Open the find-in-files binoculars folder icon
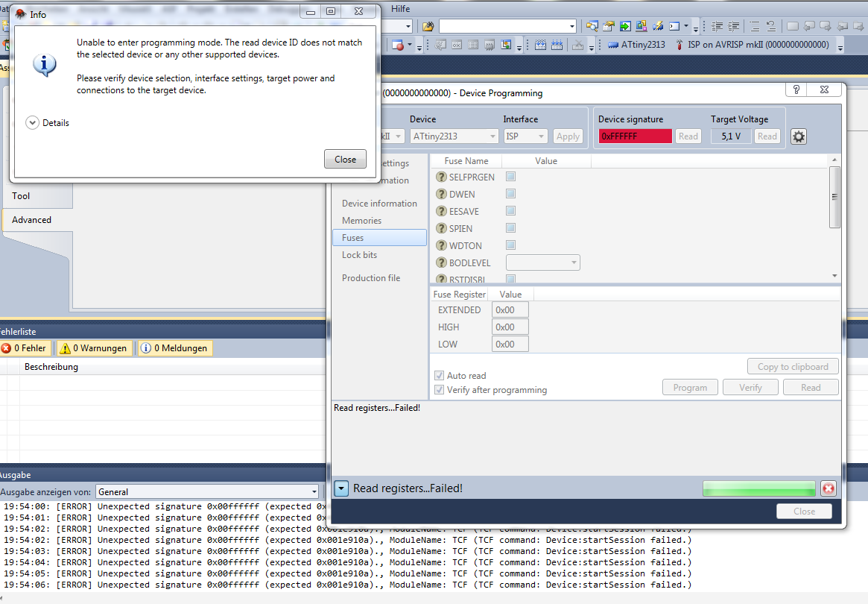 tap(428, 26)
